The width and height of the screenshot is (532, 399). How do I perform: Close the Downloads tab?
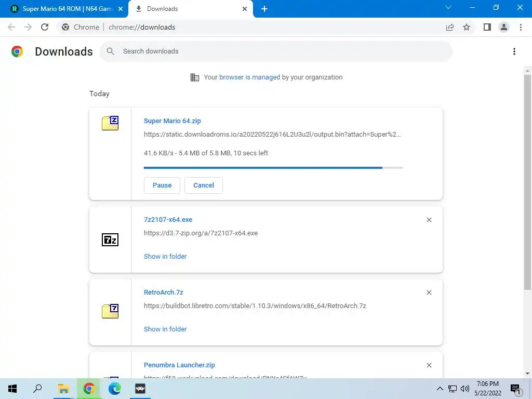pyautogui.click(x=245, y=9)
